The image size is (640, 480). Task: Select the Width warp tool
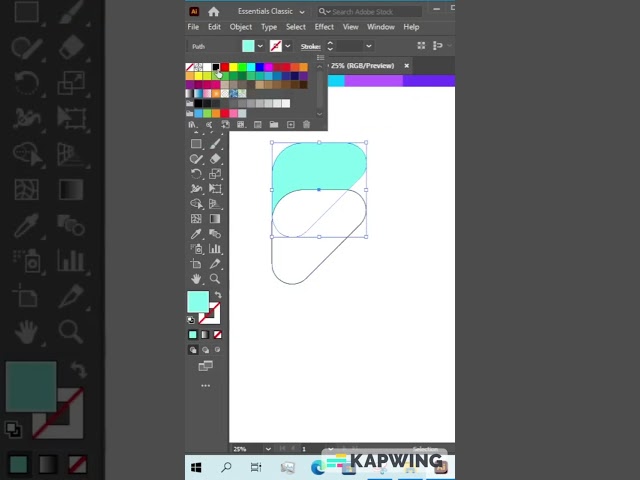(x=196, y=189)
